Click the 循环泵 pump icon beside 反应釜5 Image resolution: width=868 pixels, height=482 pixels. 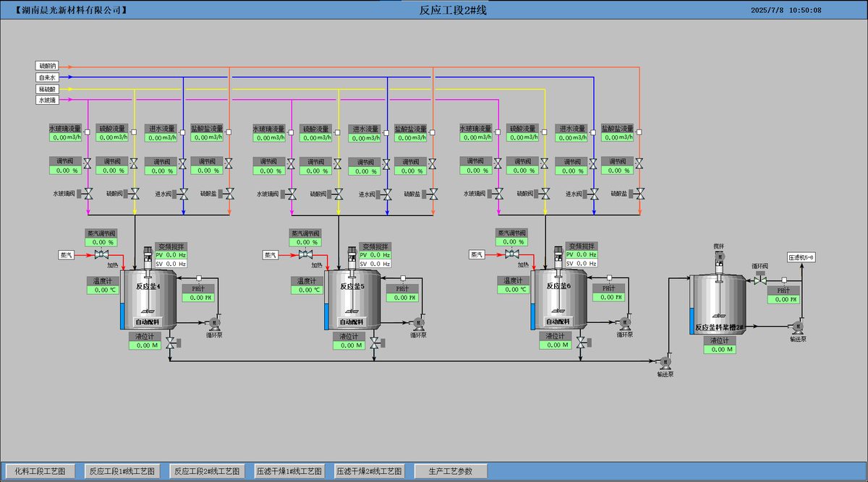pos(418,322)
